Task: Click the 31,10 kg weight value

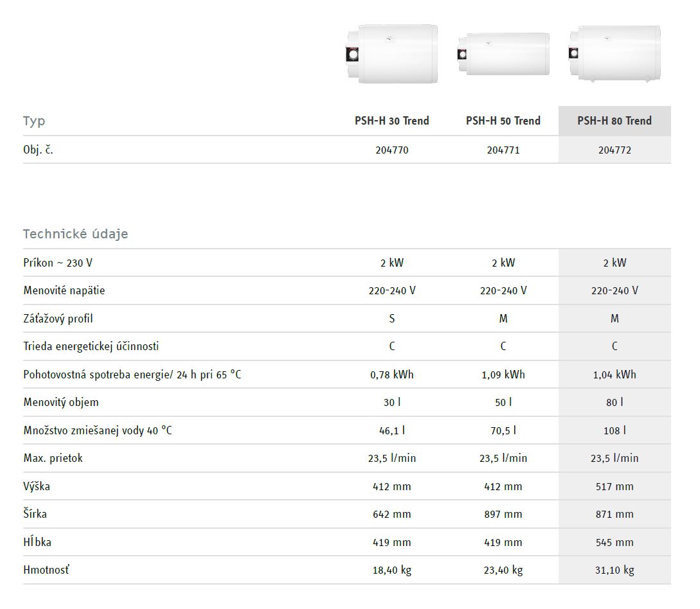Action: point(615,570)
